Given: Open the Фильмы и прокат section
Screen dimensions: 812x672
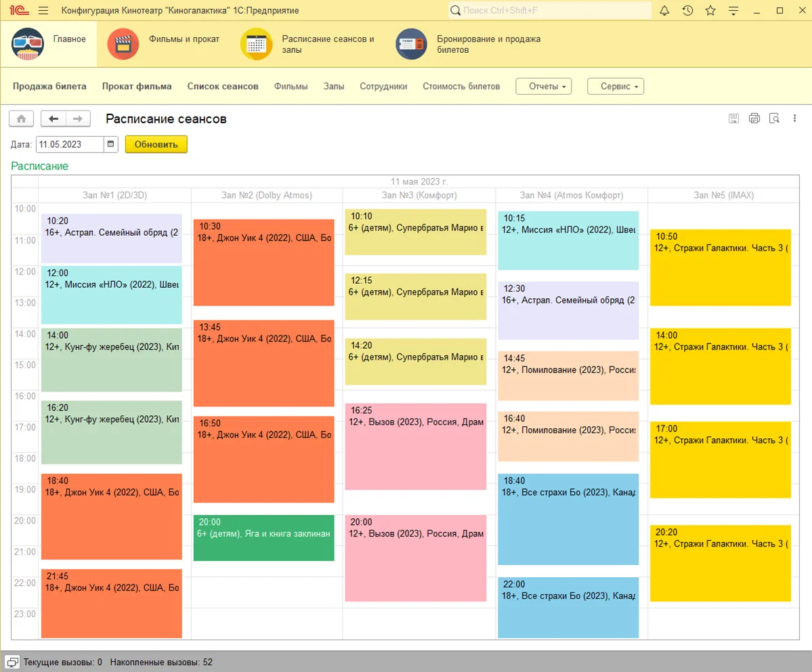Looking at the screenshot, I should click(163, 44).
